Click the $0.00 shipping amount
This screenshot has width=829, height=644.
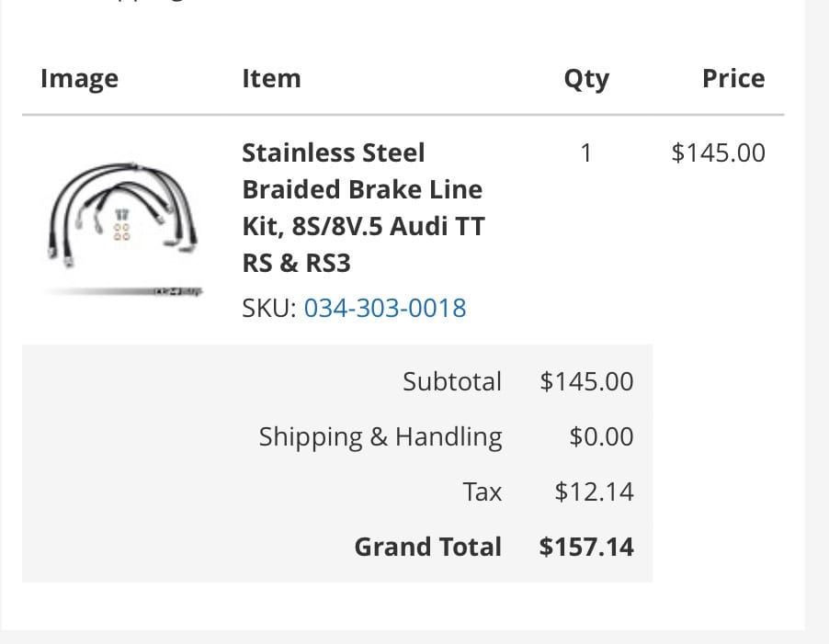(x=601, y=436)
